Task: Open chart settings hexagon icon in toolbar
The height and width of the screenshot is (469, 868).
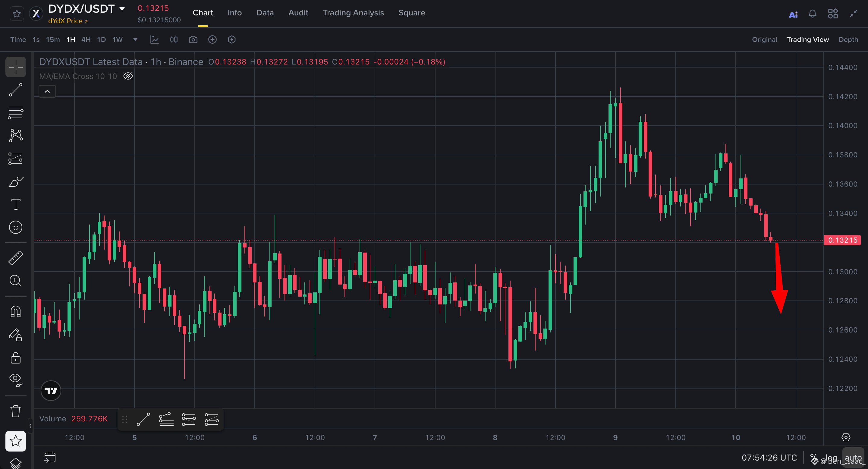Action: (231, 39)
